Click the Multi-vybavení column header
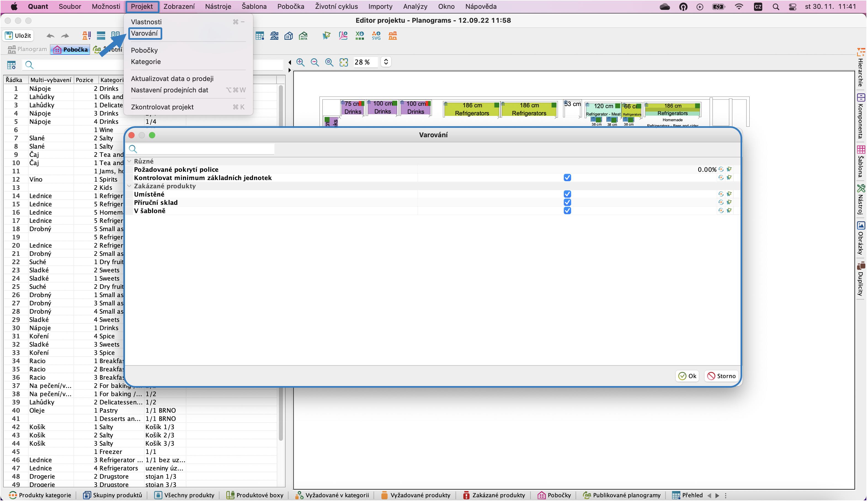Viewport: 868px width, 502px height. coord(51,80)
